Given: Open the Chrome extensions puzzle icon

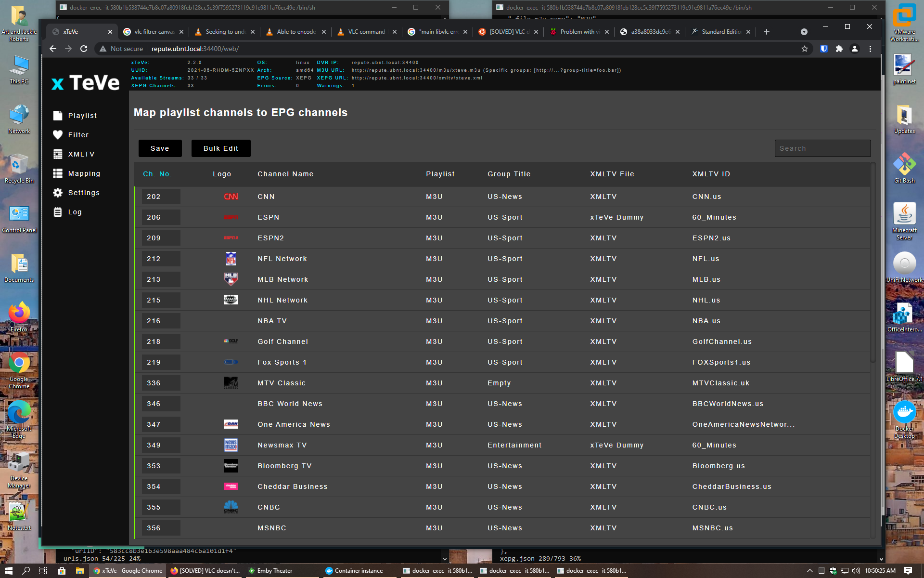Looking at the screenshot, I should [x=839, y=49].
